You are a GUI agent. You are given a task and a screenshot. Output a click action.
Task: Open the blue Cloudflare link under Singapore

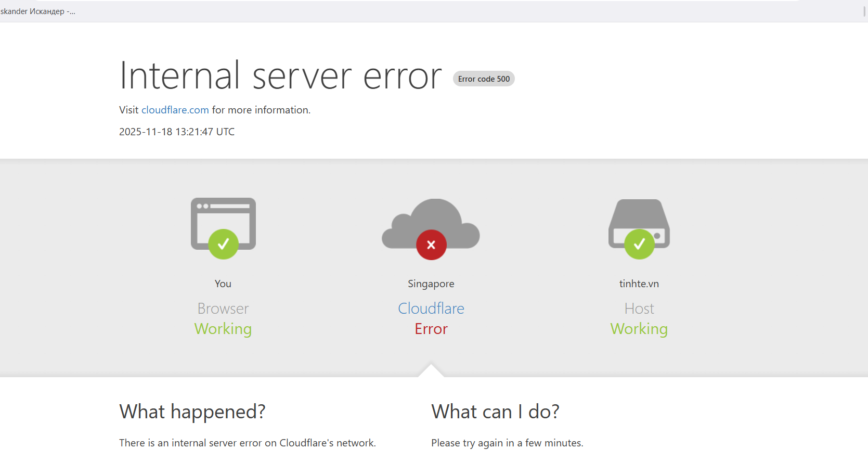pyautogui.click(x=431, y=309)
